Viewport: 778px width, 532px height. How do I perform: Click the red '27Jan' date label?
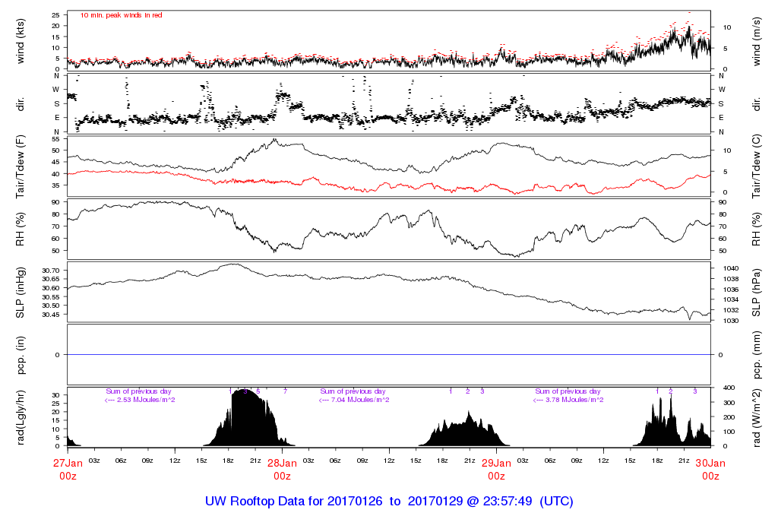68,463
